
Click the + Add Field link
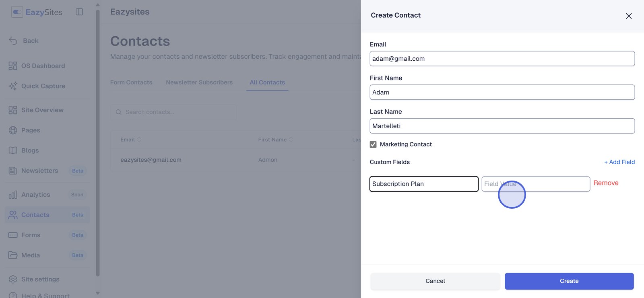pos(619,162)
